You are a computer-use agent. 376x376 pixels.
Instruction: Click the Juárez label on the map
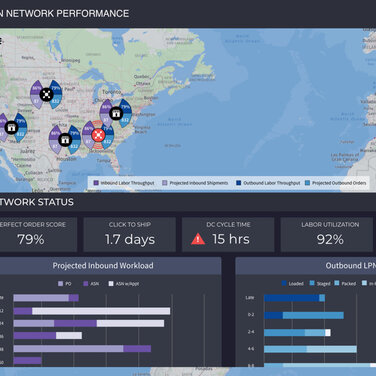[x=27, y=151]
